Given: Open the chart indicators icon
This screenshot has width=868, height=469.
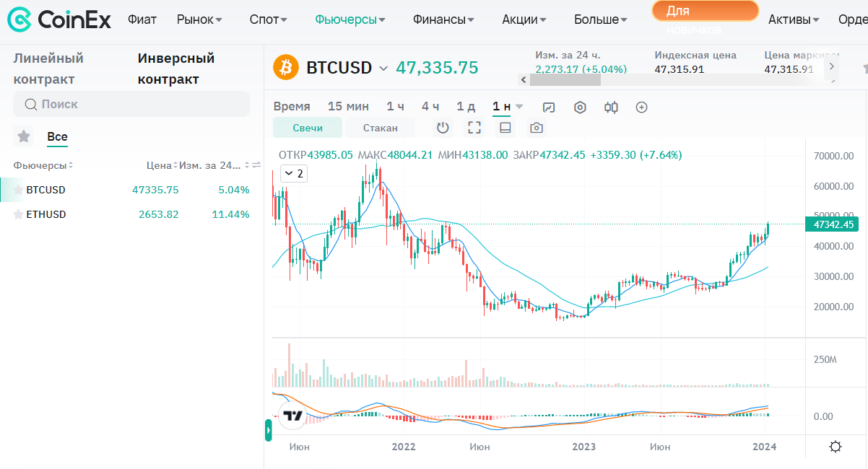Looking at the screenshot, I should 549,108.
